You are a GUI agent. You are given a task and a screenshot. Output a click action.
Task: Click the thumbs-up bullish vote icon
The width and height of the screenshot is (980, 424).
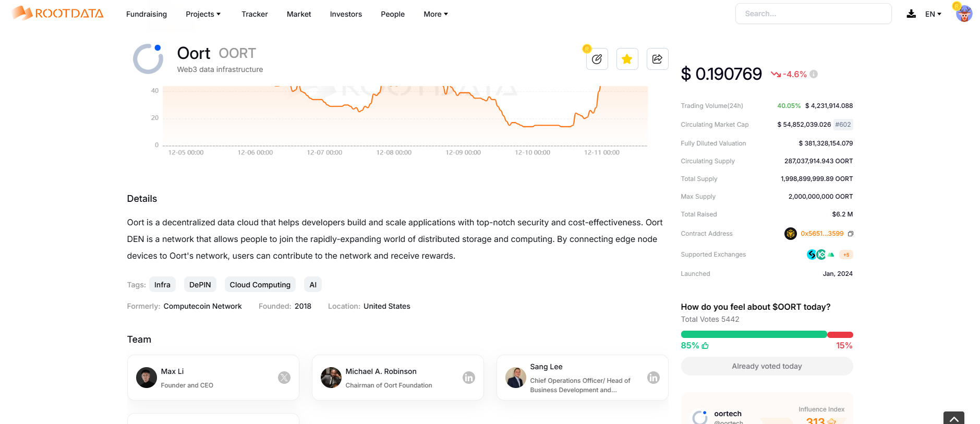pos(705,345)
